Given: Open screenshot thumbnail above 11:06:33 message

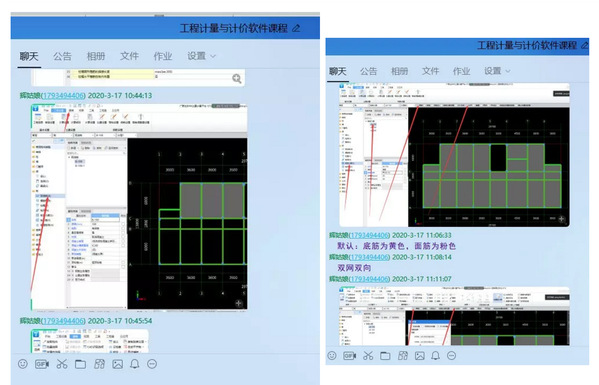Looking at the screenshot, I should click(454, 155).
